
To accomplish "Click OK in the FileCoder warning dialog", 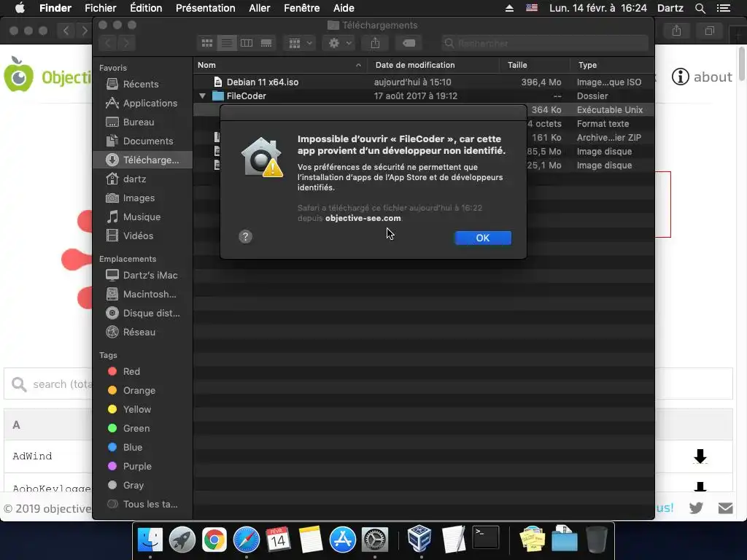I will pyautogui.click(x=483, y=238).
